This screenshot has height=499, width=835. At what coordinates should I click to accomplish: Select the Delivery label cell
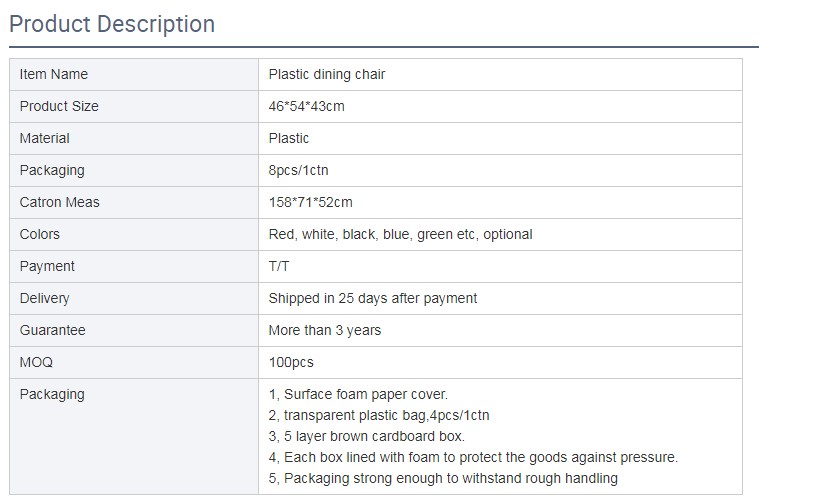tap(45, 298)
